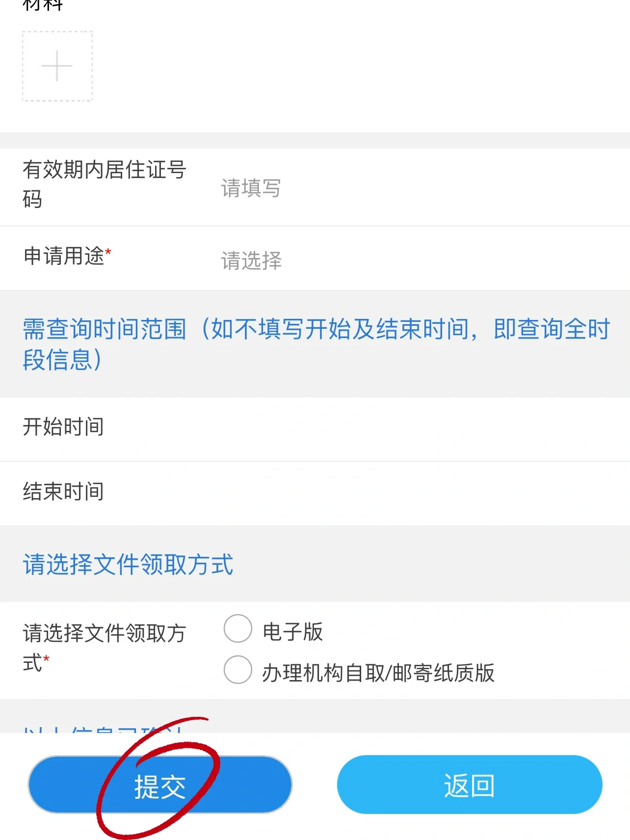This screenshot has width=630, height=840.
Task: Open the 开始时间 date picker row
Action: click(314, 428)
